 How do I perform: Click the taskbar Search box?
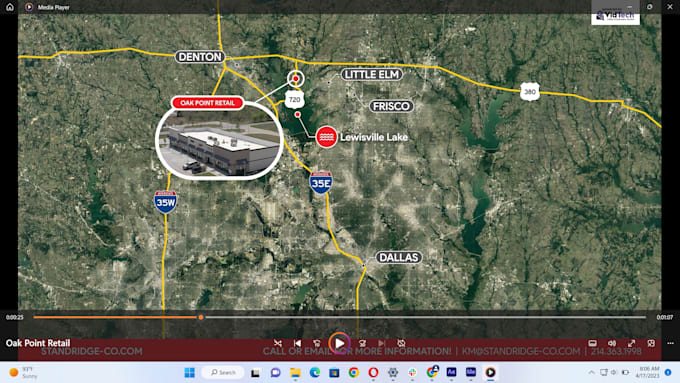click(223, 373)
